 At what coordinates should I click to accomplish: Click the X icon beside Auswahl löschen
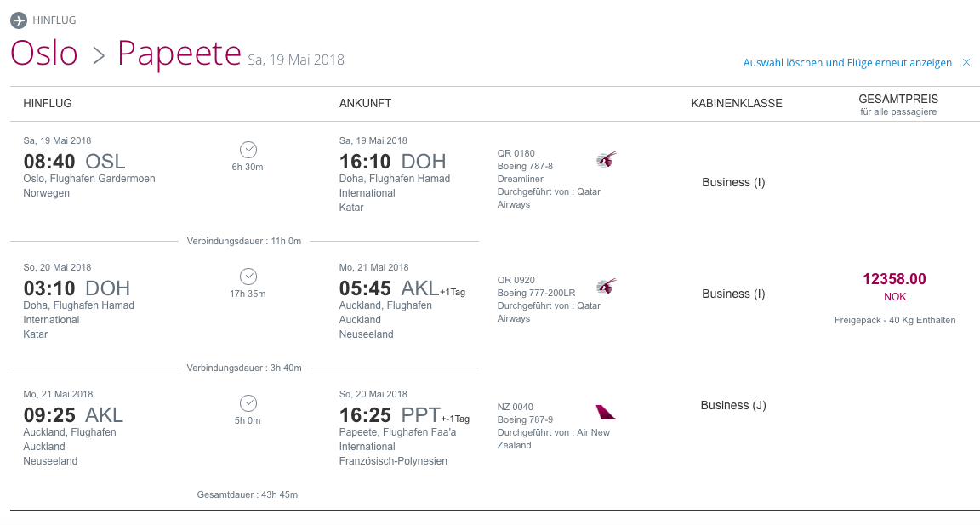(x=966, y=63)
